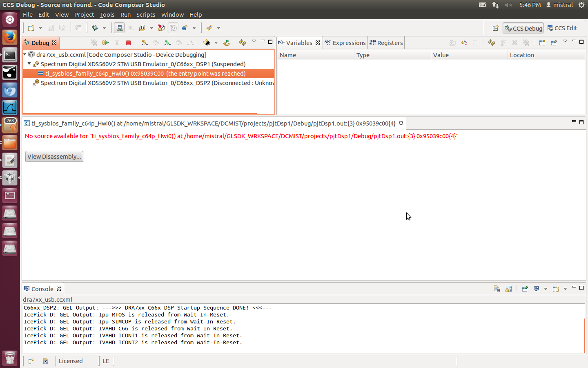Toggle Pin to Debug Context in Variables
Screen dimensions: 588x368
pos(554,43)
